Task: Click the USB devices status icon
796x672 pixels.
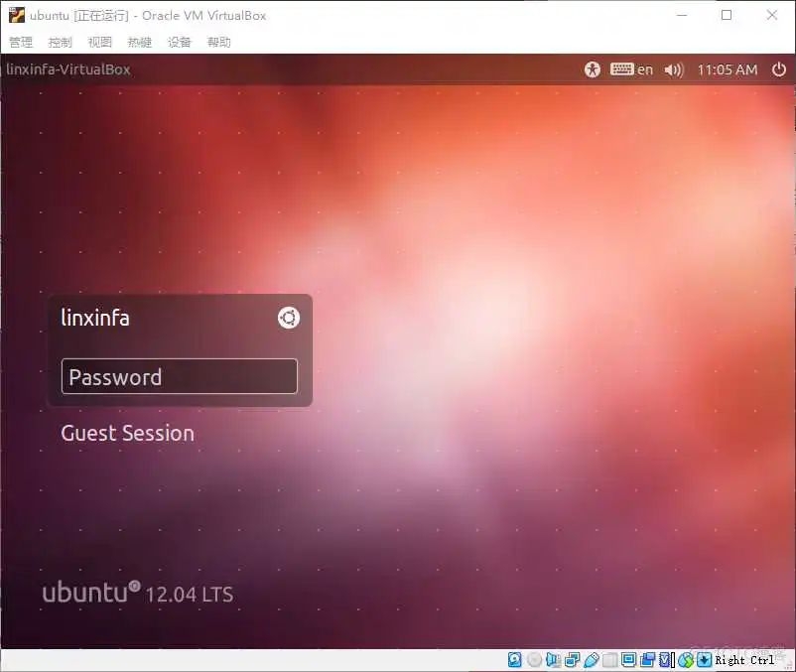Action: pos(591,659)
